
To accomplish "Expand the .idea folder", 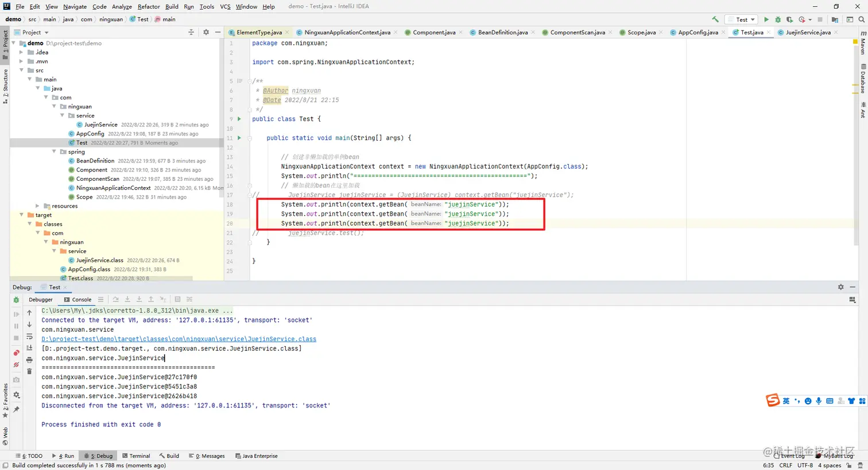I will tap(21, 52).
